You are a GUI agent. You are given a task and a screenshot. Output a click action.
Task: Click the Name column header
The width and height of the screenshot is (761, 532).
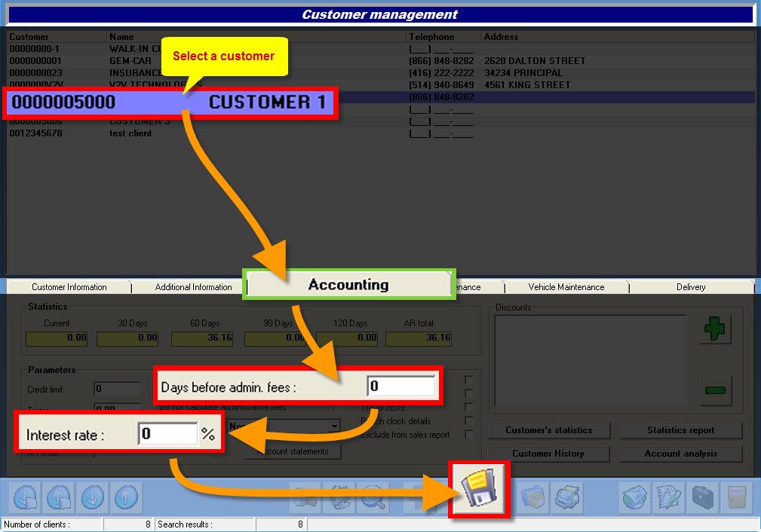[256, 37]
